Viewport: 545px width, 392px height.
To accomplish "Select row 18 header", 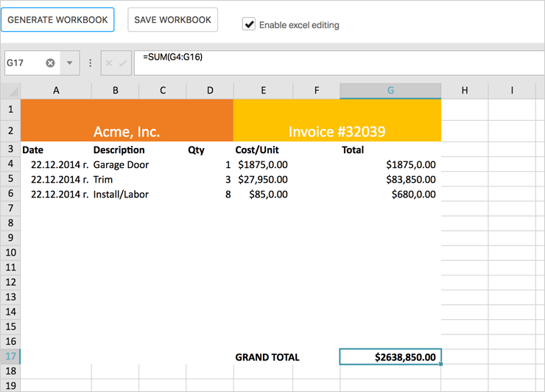I will click(x=10, y=371).
